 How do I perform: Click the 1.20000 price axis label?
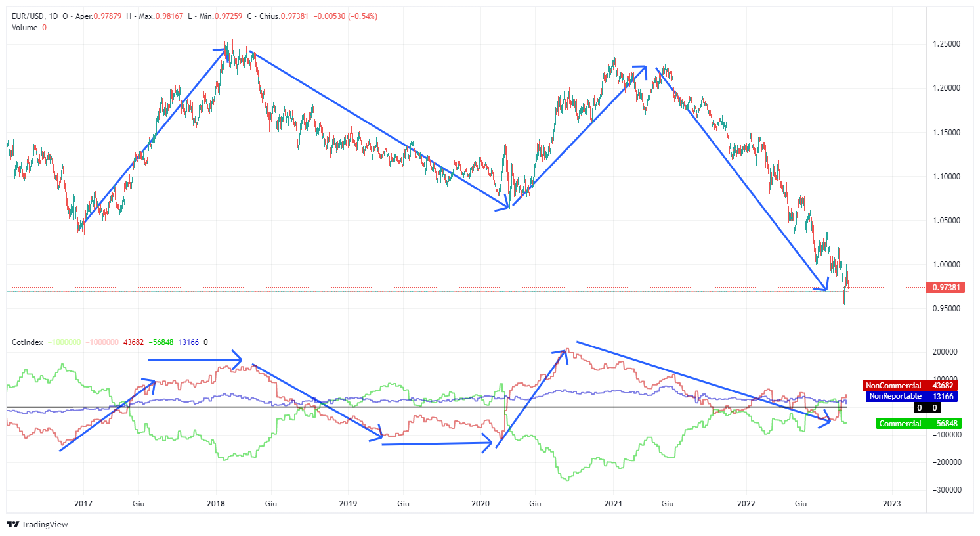947,88
